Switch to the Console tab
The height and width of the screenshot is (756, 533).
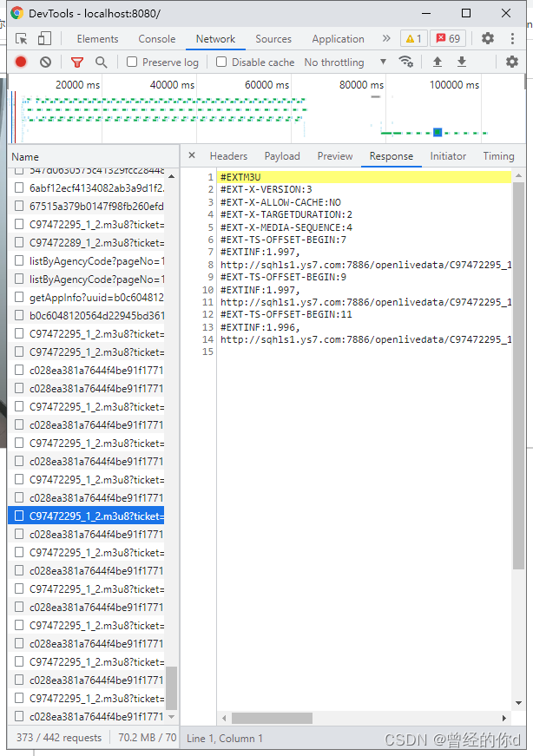157,39
